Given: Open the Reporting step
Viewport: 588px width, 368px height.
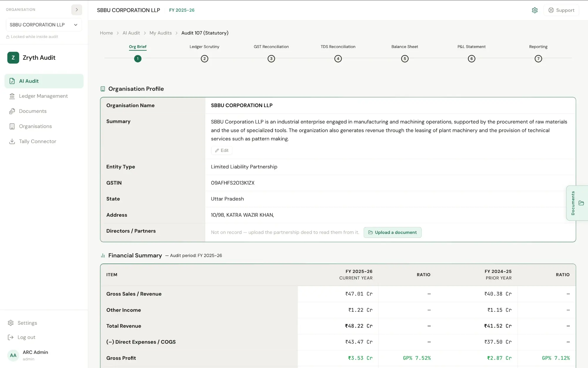Looking at the screenshot, I should (x=538, y=47).
